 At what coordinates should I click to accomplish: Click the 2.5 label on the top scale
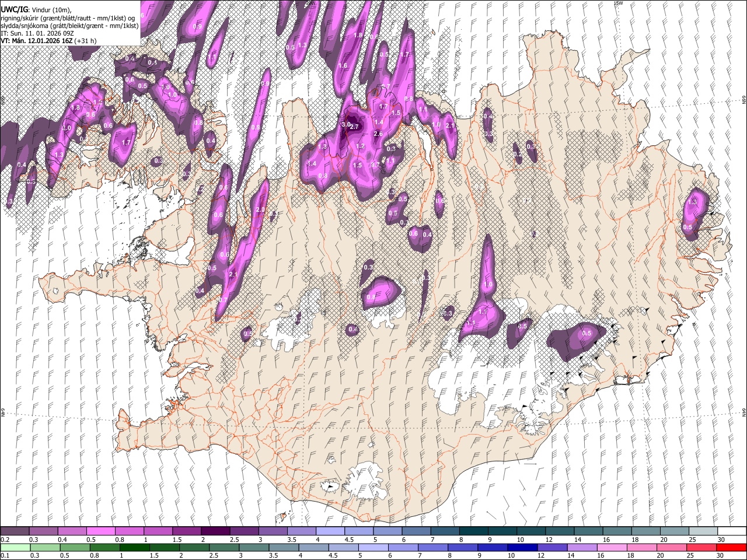click(234, 540)
